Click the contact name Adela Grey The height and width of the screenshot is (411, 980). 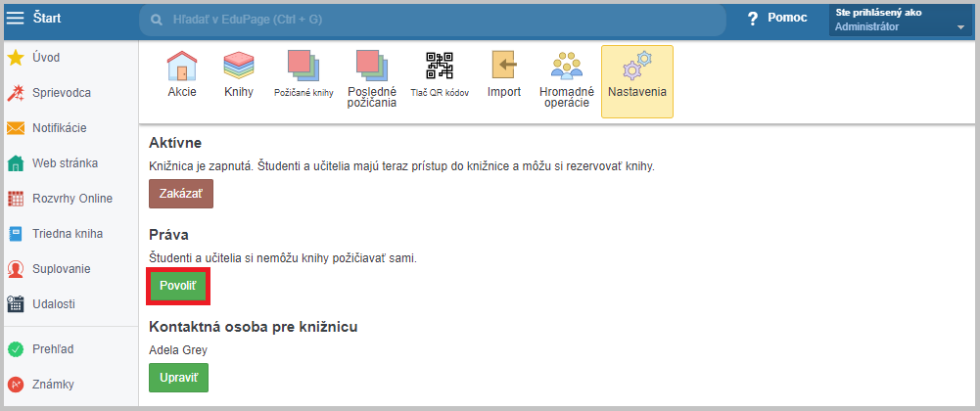pos(178,350)
